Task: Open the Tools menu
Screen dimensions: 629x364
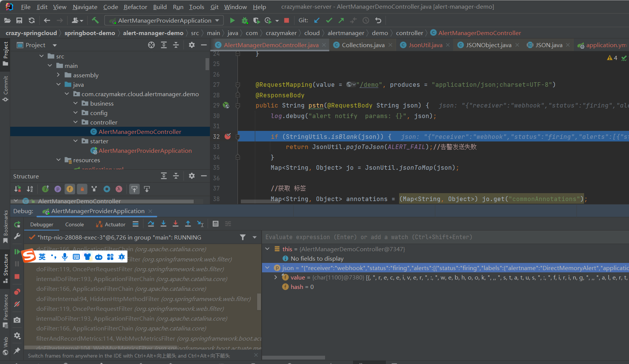Action: [x=196, y=7]
